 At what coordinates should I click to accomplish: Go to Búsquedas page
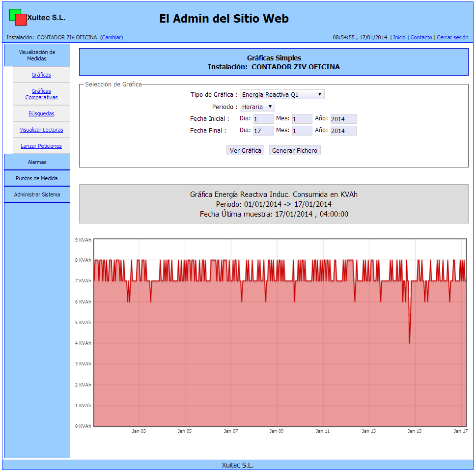pyautogui.click(x=41, y=114)
